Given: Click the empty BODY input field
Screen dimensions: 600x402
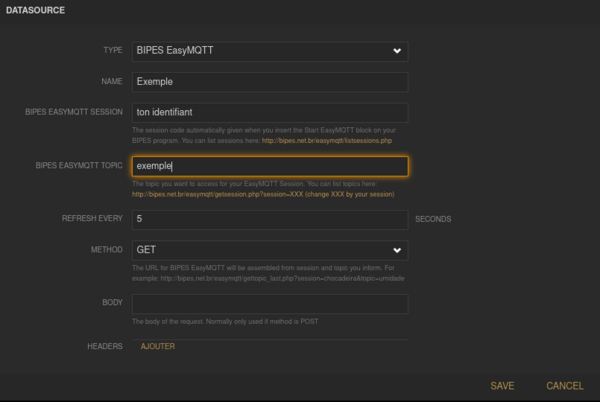Looking at the screenshot, I should tap(270, 304).
